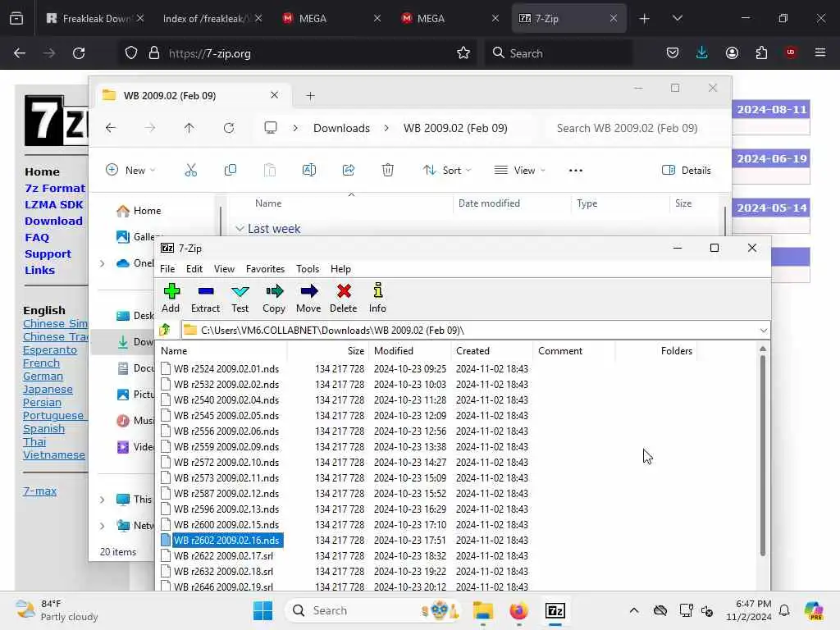Refresh the File Explorer folder view
The height and width of the screenshot is (630, 840).
(229, 128)
